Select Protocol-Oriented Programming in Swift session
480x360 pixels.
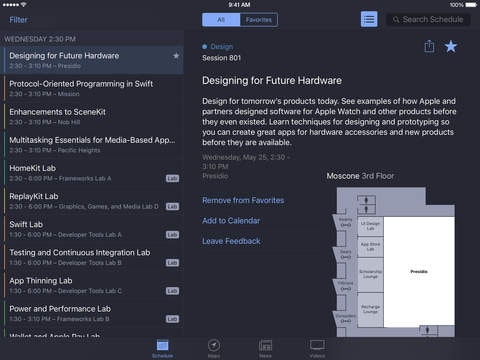pos(92,88)
